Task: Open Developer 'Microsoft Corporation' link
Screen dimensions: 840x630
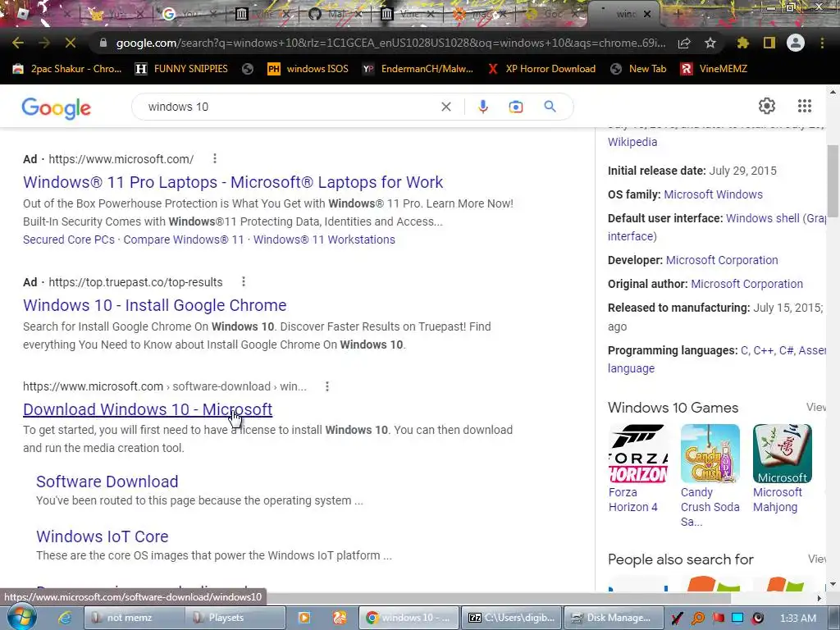Action: pyautogui.click(x=722, y=260)
